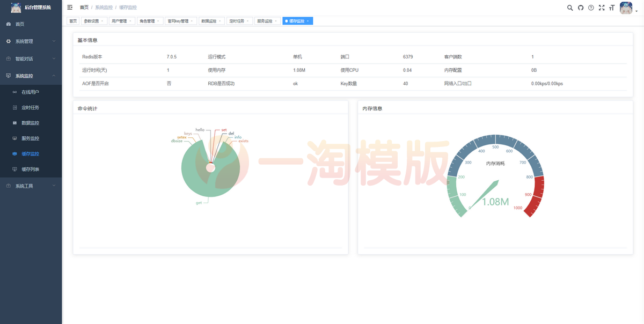644x324 pixels.
Task: Click the 'get' label on pie chart
Action: [199, 203]
